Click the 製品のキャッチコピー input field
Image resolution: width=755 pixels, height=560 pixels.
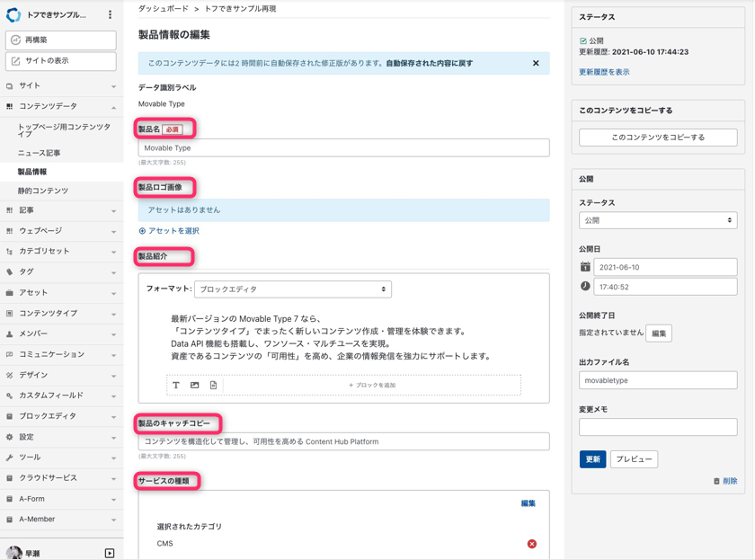(343, 441)
